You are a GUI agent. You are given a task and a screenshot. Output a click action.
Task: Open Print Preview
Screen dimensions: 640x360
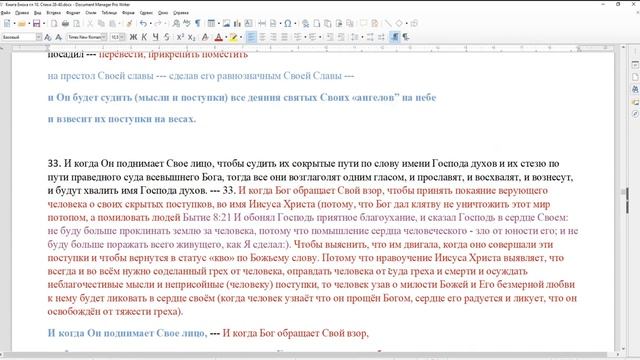pos(76,23)
